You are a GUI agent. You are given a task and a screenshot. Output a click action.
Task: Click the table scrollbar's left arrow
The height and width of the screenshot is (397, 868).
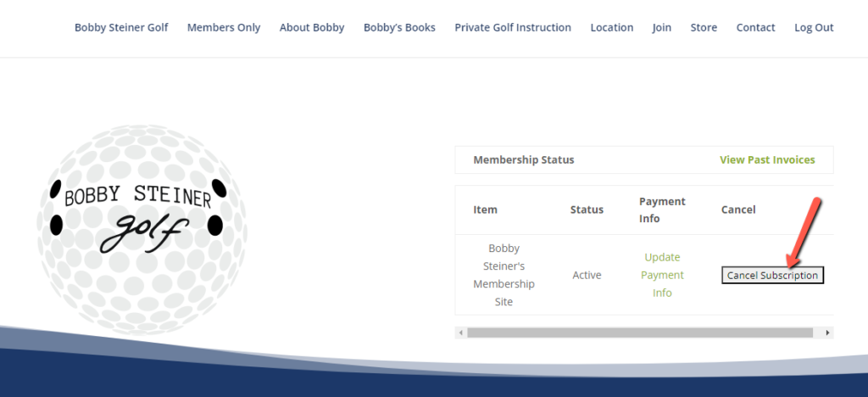tap(460, 333)
